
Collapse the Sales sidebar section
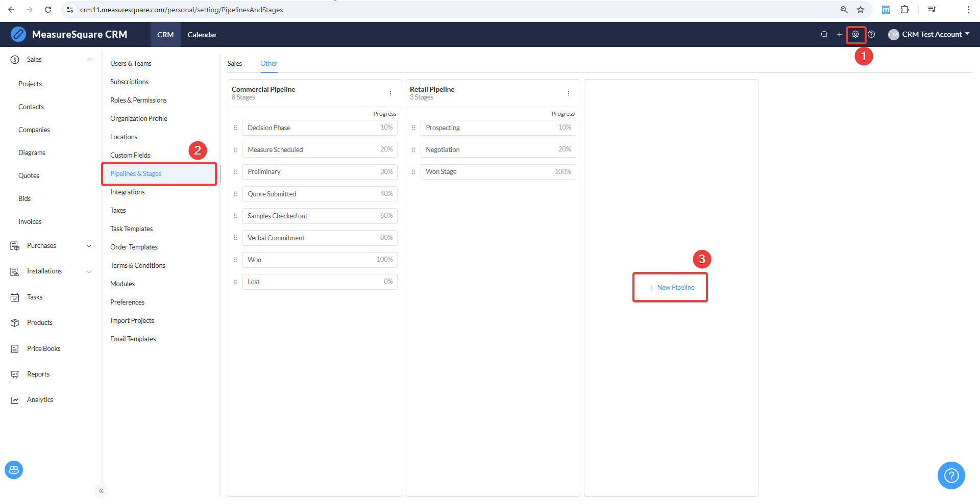[89, 60]
